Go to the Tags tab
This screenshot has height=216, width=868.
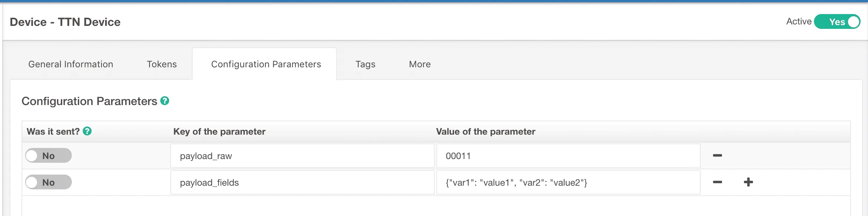click(365, 64)
